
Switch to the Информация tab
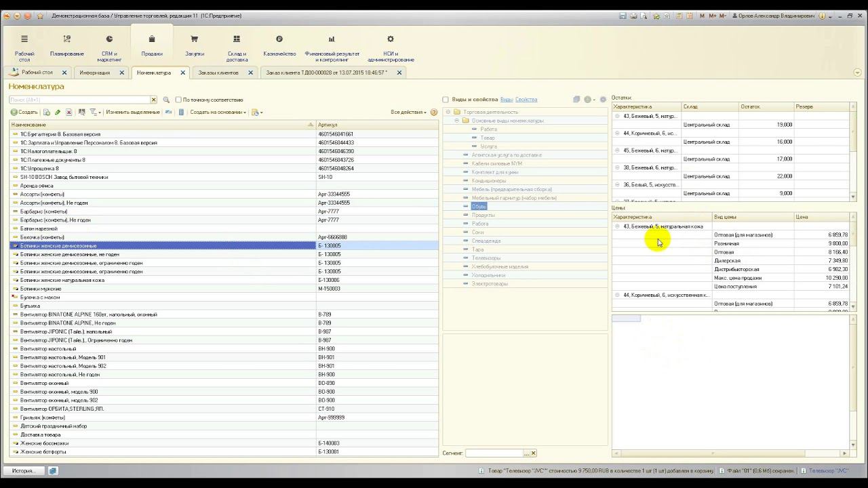[x=94, y=73]
